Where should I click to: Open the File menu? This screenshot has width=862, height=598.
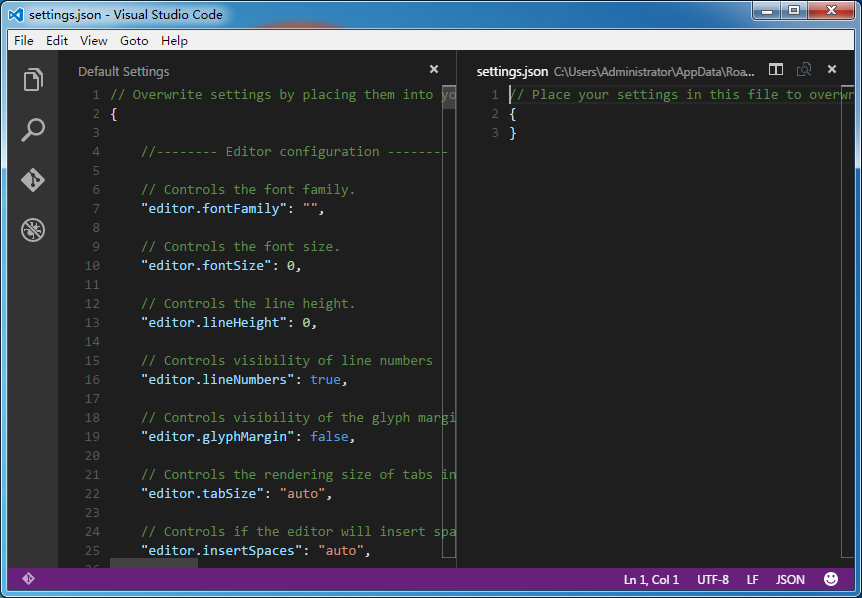24,41
